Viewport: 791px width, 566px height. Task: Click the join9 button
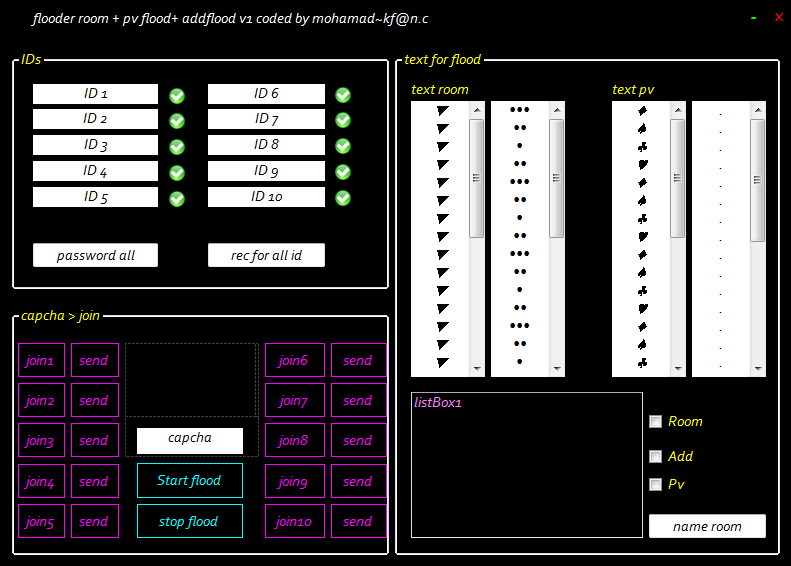point(295,481)
